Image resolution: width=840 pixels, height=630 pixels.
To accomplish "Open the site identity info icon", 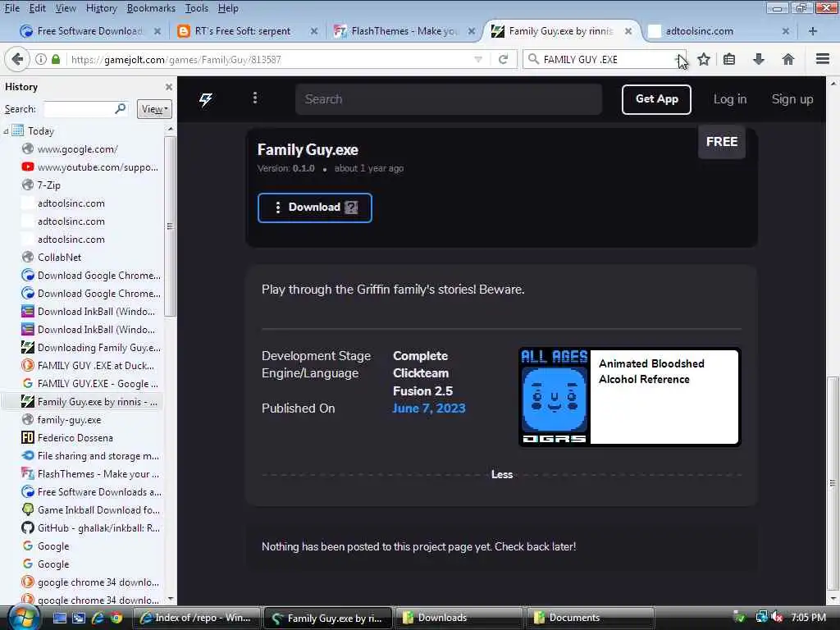I will coord(41,59).
